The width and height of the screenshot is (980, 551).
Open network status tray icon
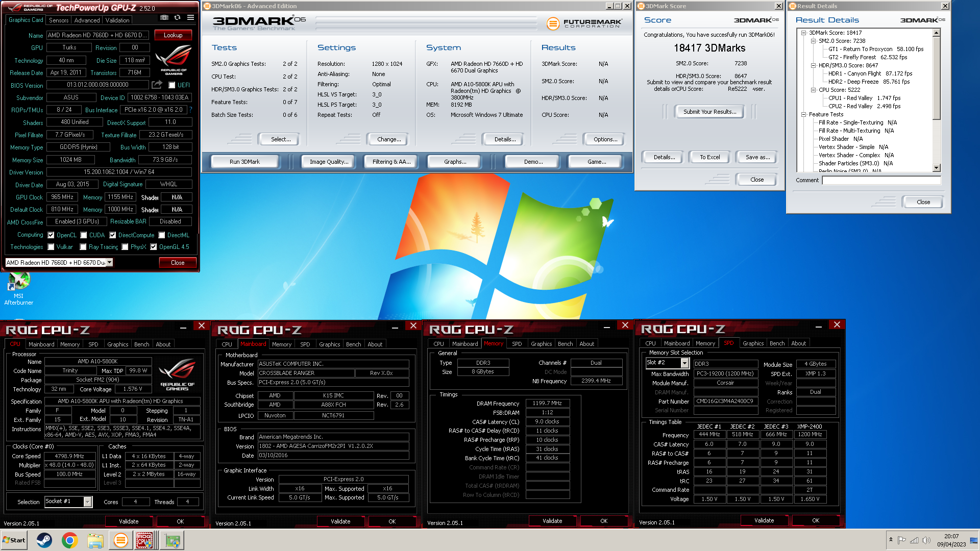tap(914, 540)
